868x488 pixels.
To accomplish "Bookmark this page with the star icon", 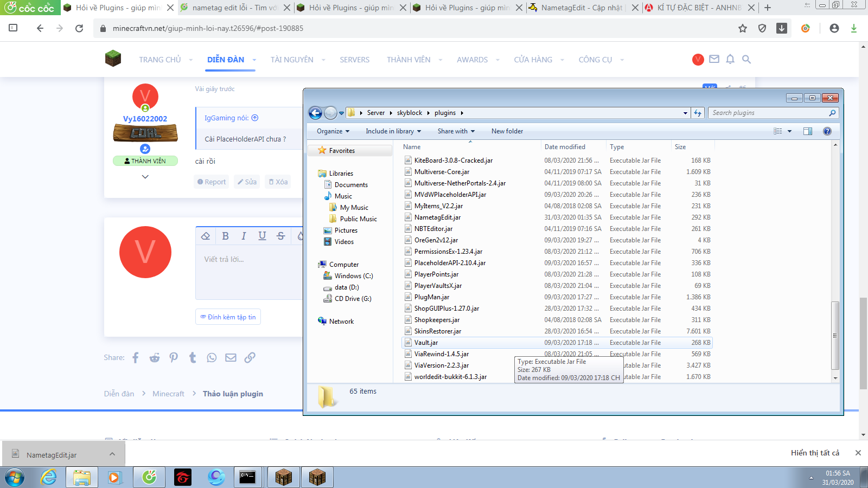I will 743,28.
